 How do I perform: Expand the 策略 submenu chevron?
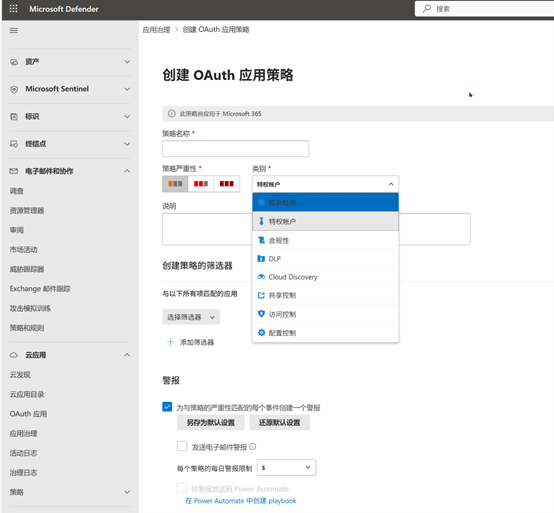(127, 492)
